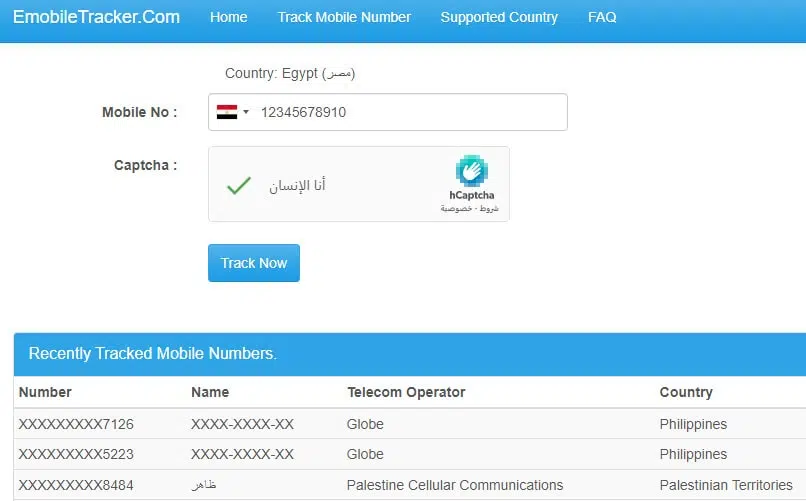Toggle the hCaptcha green checkmark

click(239, 185)
